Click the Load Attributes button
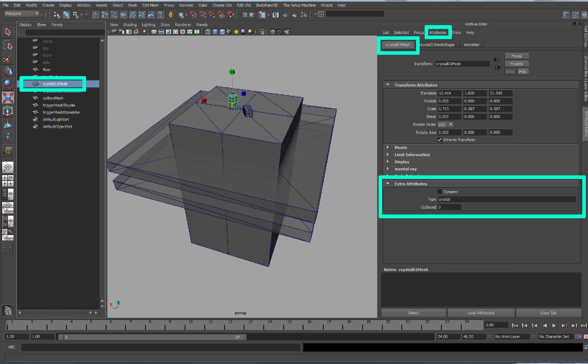Image resolution: width=588 pixels, height=364 pixels. (x=481, y=313)
